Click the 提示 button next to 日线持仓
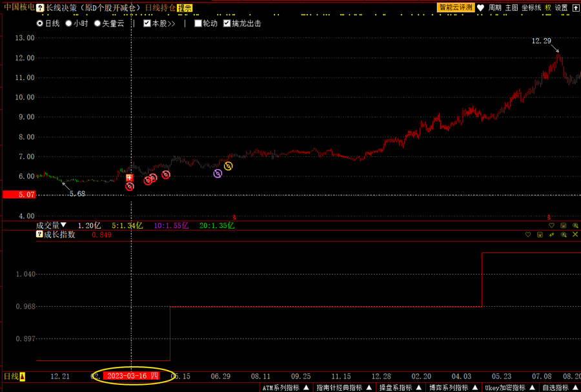Viewport: 581px width, 392px height. 184,8
